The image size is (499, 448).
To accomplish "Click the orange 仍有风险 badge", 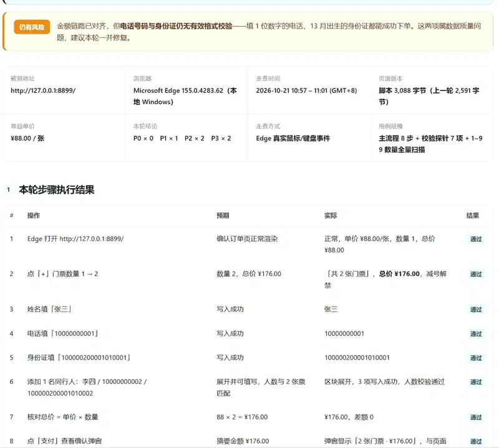I will coord(32,27).
